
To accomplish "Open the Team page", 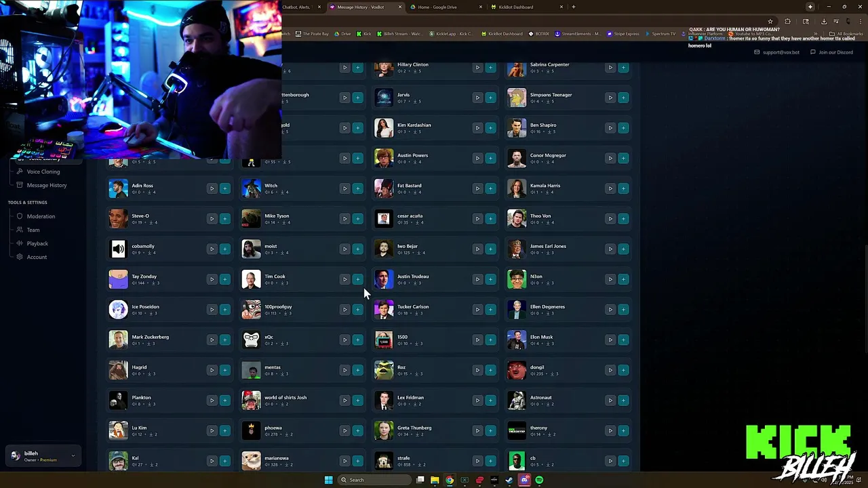I will pos(33,230).
